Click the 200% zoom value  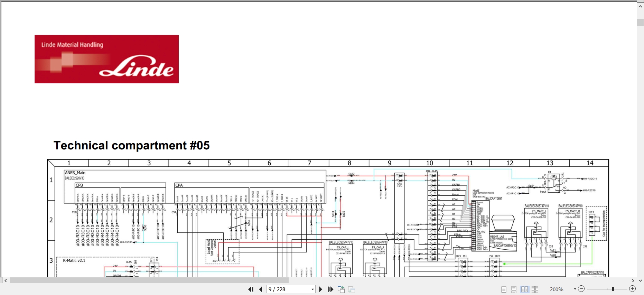coord(557,289)
